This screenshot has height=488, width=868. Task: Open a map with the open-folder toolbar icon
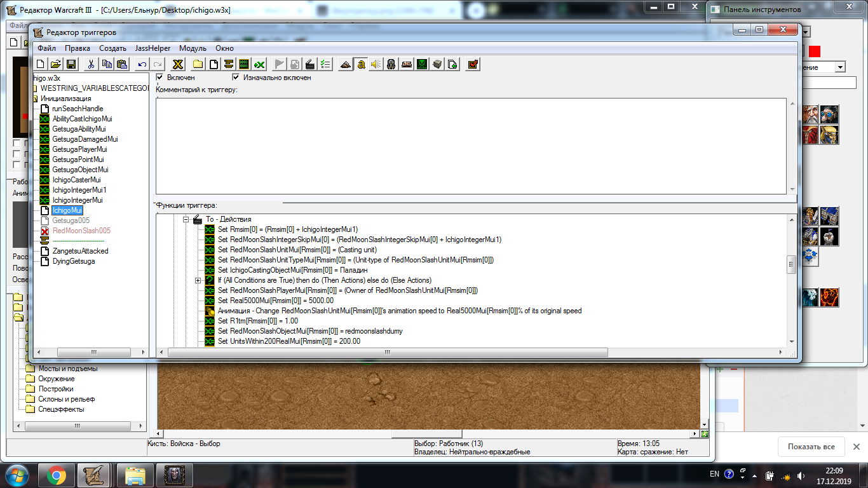[55, 64]
